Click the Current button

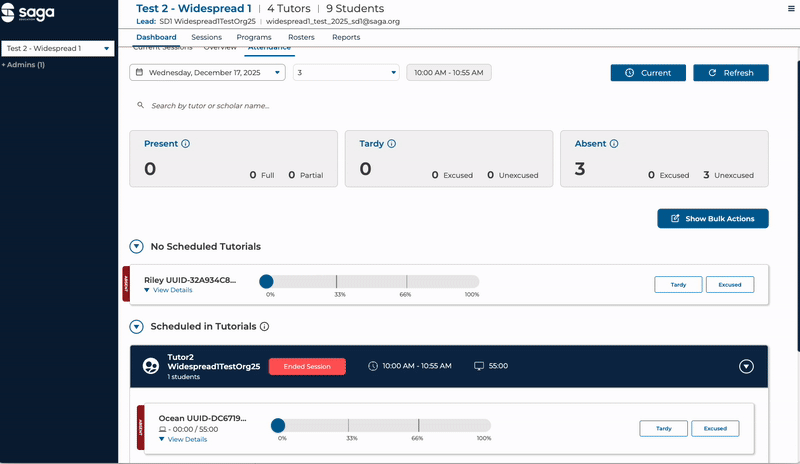(x=648, y=73)
